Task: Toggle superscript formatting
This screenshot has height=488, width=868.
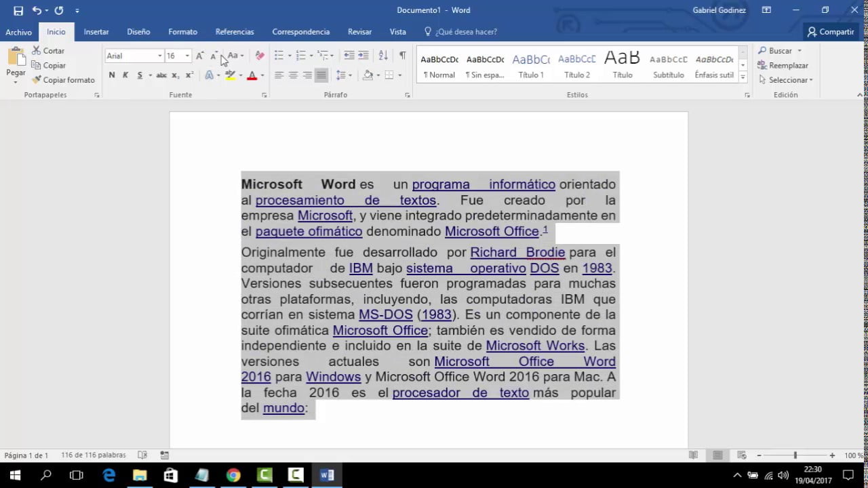Action: tap(189, 75)
